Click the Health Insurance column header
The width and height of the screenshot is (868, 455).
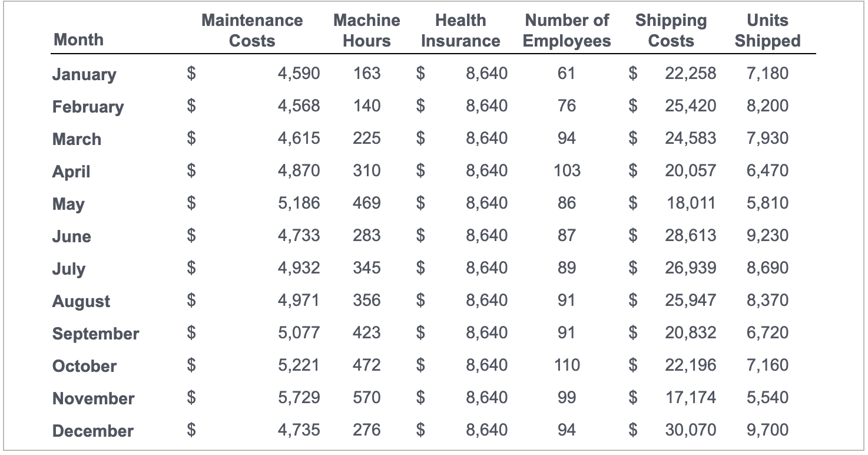coord(460,31)
